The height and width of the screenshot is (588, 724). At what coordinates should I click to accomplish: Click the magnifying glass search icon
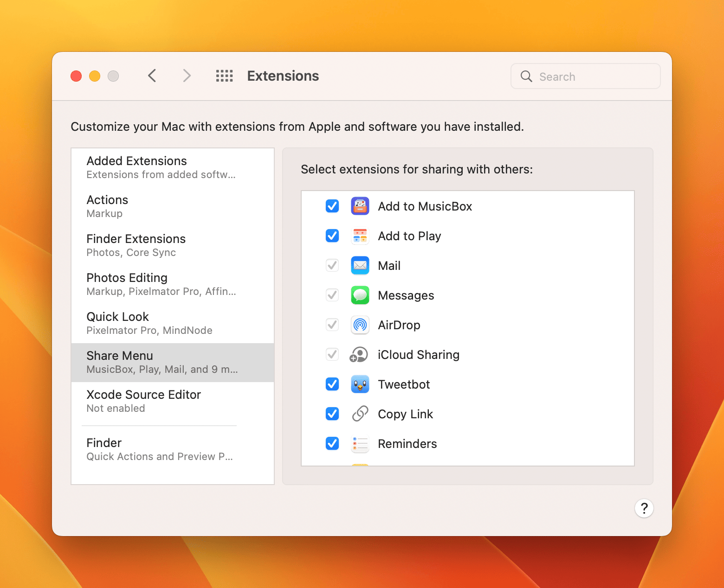526,77
